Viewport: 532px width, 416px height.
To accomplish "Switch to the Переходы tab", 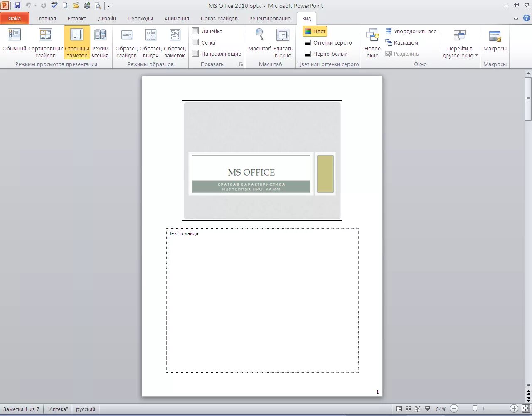I will coord(140,18).
